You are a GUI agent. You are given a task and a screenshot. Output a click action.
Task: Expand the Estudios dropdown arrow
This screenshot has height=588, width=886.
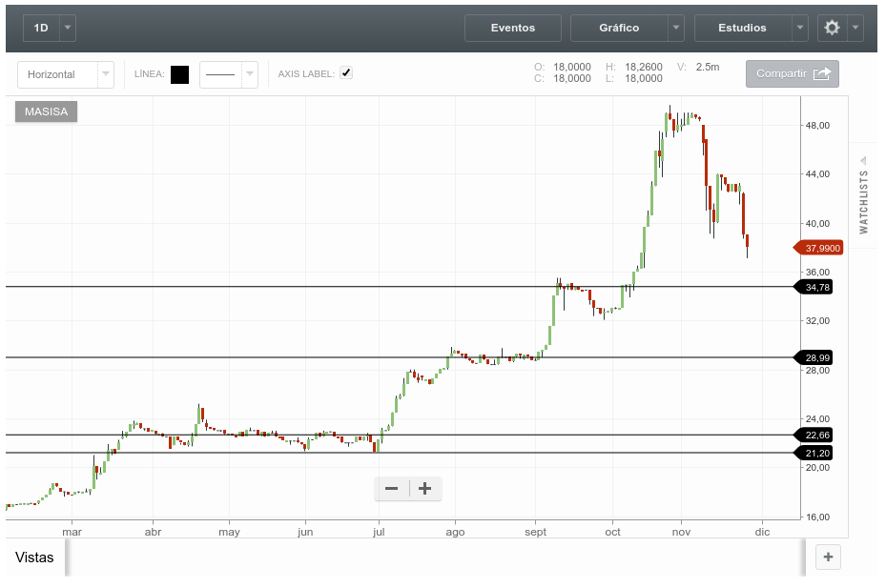pyautogui.click(x=800, y=28)
